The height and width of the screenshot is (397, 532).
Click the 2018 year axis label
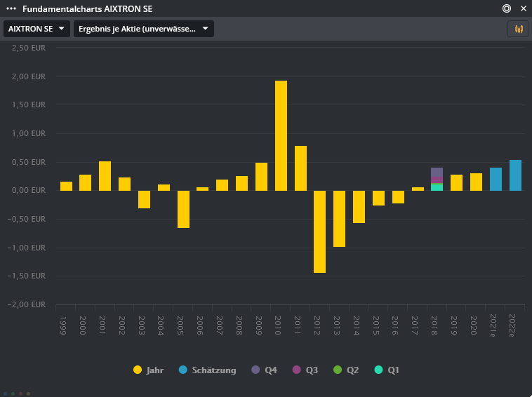click(434, 325)
